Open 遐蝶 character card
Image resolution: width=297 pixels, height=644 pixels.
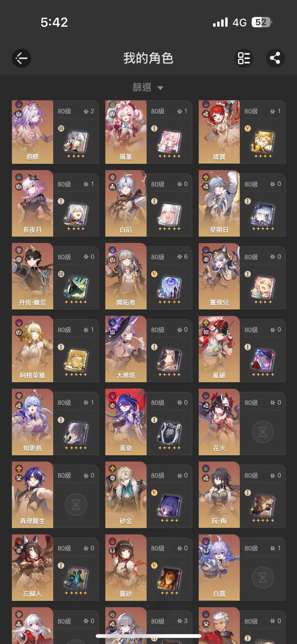click(55, 132)
